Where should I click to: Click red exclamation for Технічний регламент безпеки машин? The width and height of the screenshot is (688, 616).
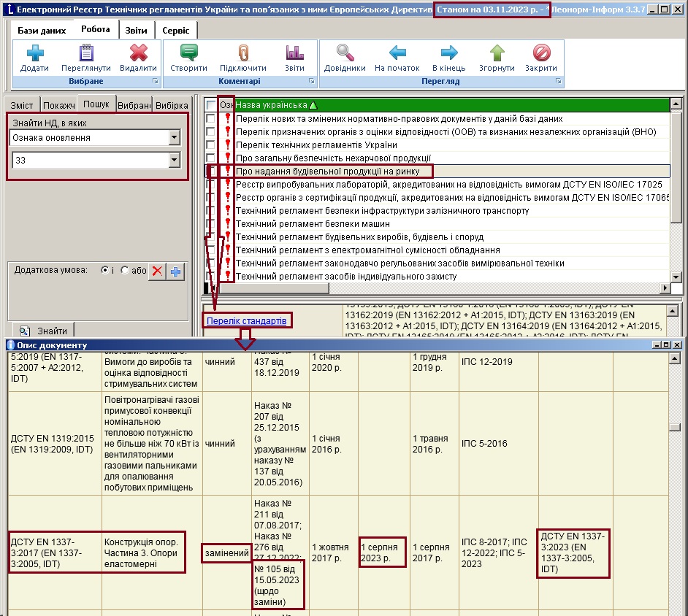pyautogui.click(x=227, y=223)
